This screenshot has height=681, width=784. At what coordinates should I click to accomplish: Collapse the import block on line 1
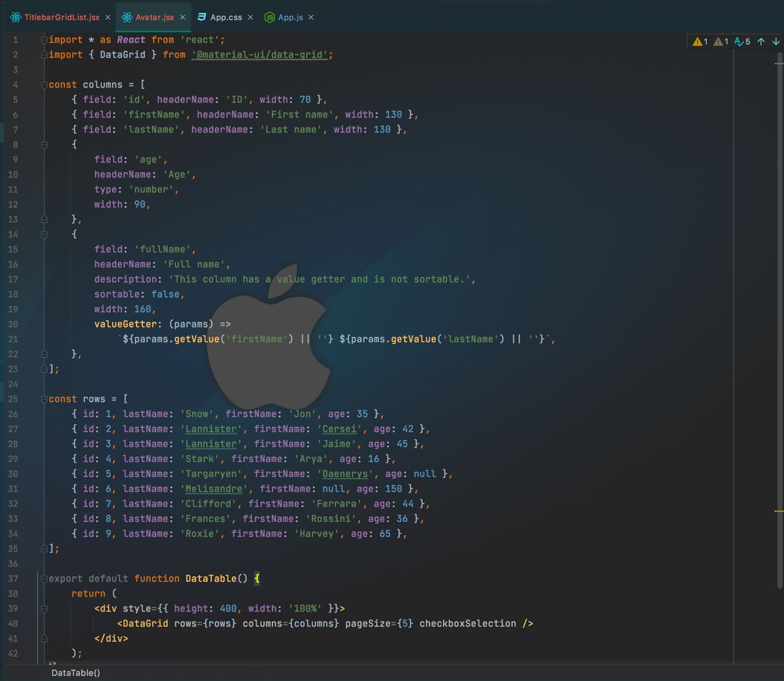point(44,40)
